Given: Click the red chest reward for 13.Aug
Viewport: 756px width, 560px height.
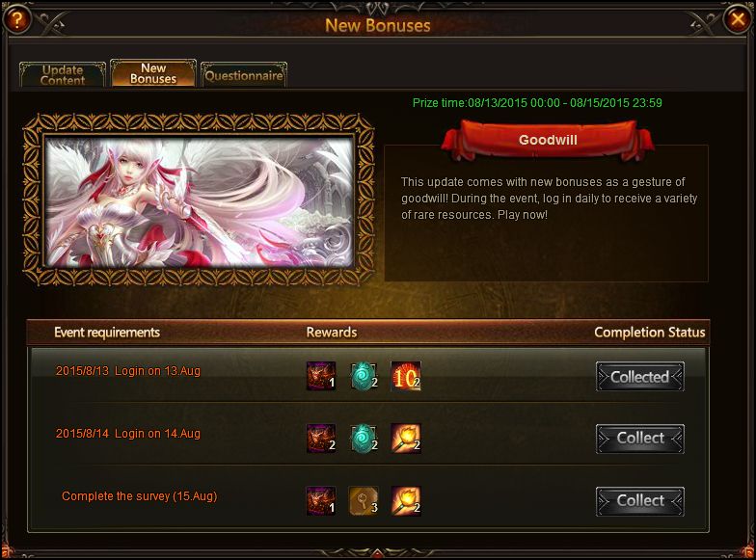Looking at the screenshot, I should (321, 376).
